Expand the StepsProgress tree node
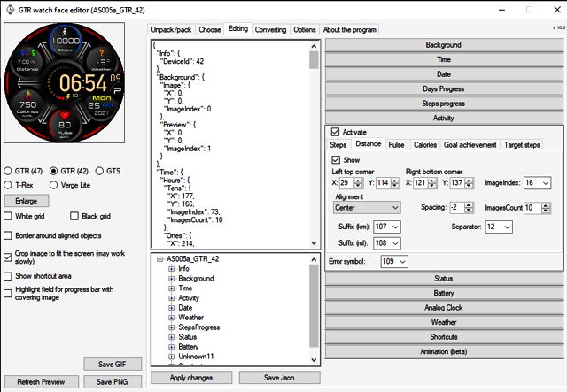 (x=171, y=327)
